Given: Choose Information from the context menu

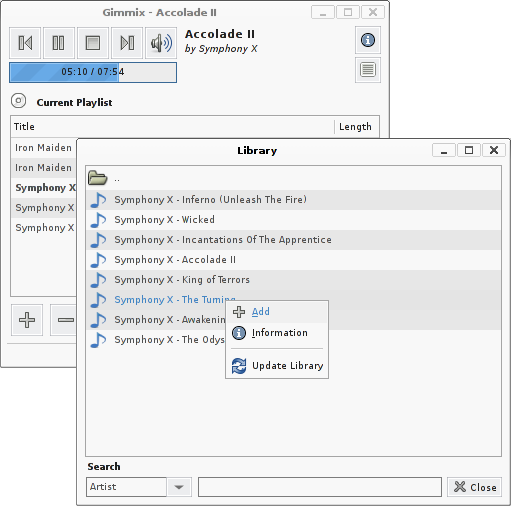Looking at the screenshot, I should coord(277,333).
